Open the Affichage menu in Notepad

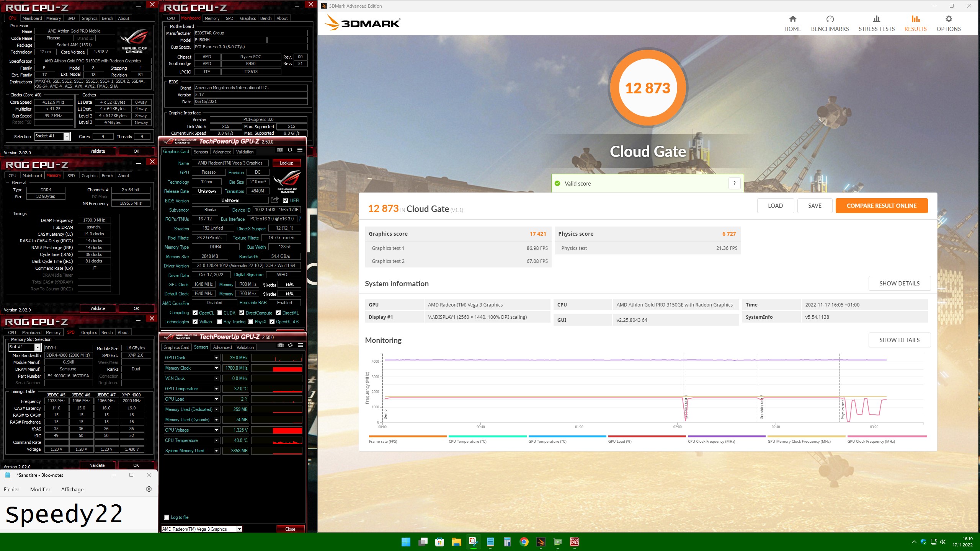click(x=72, y=489)
